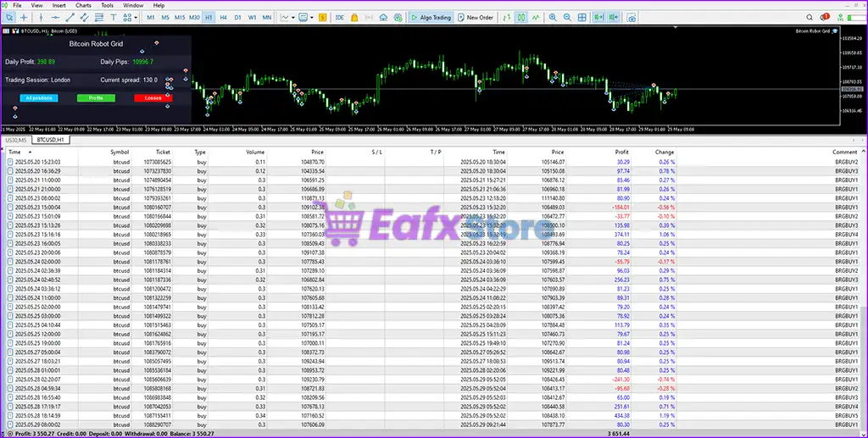Toggle chart shift

[613, 18]
